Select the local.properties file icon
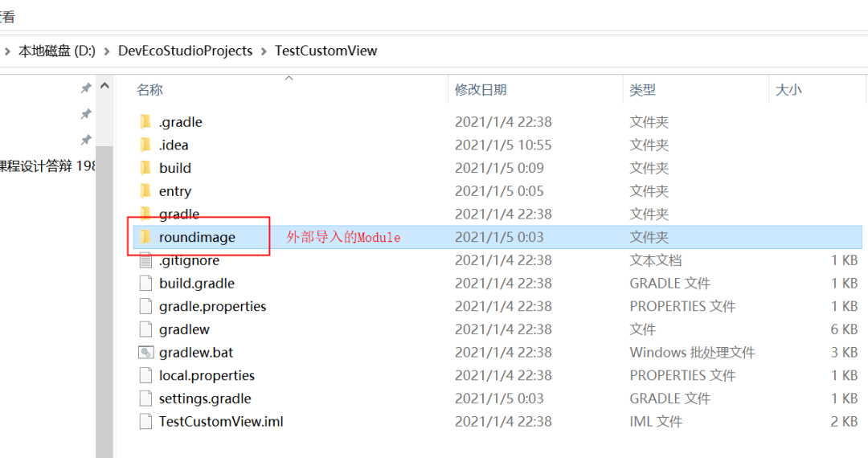This screenshot has height=458, width=868. pos(145,375)
